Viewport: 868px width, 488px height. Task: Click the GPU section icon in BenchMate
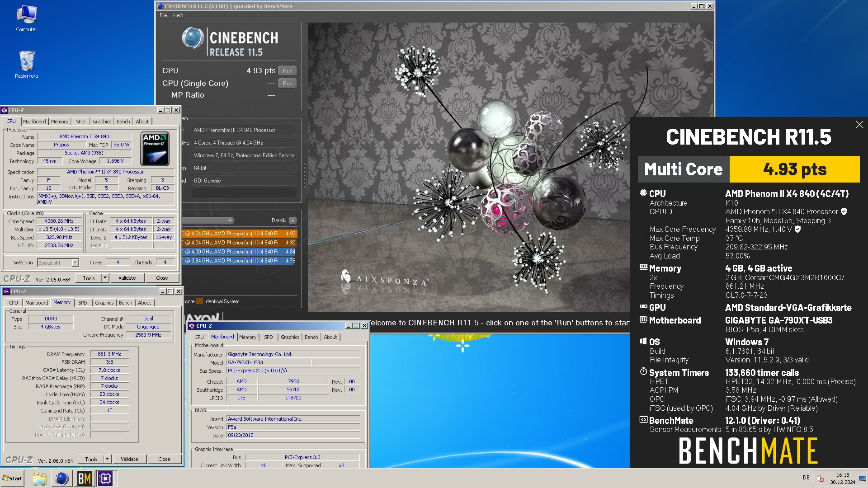point(643,307)
